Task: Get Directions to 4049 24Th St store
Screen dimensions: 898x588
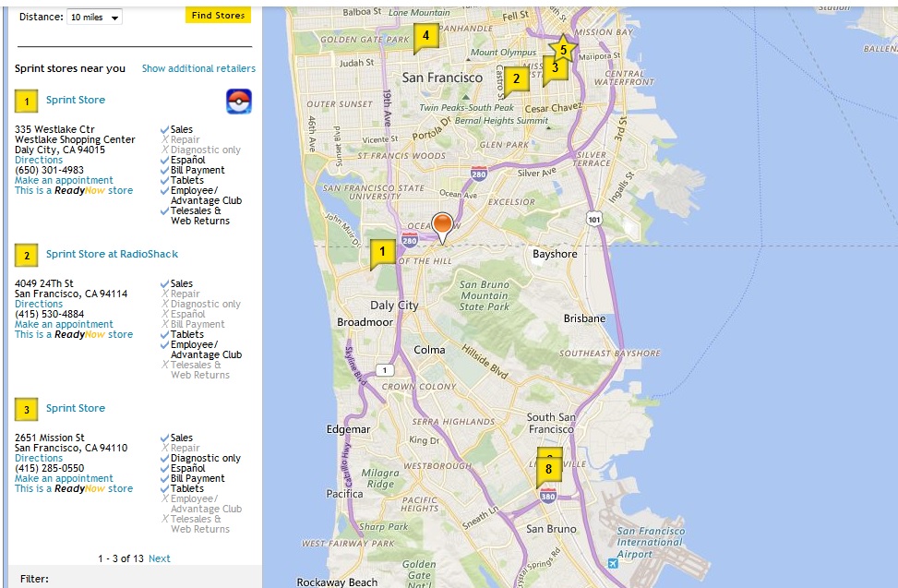Action: point(39,304)
